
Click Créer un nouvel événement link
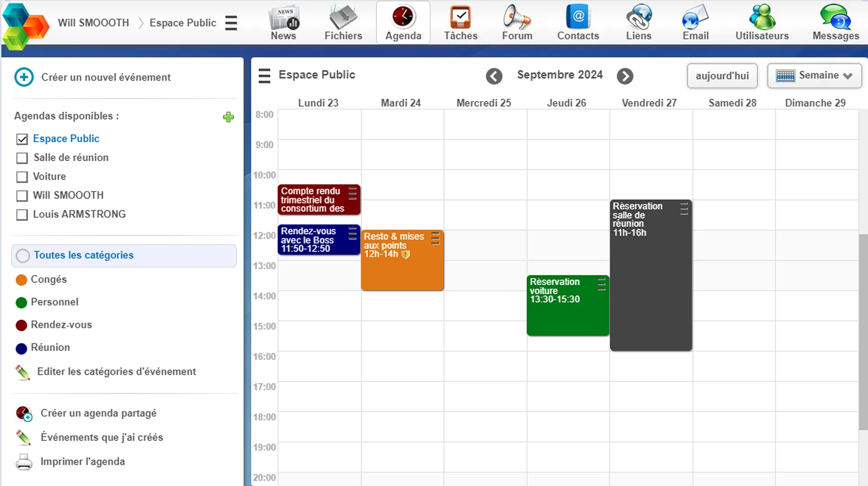(x=106, y=77)
